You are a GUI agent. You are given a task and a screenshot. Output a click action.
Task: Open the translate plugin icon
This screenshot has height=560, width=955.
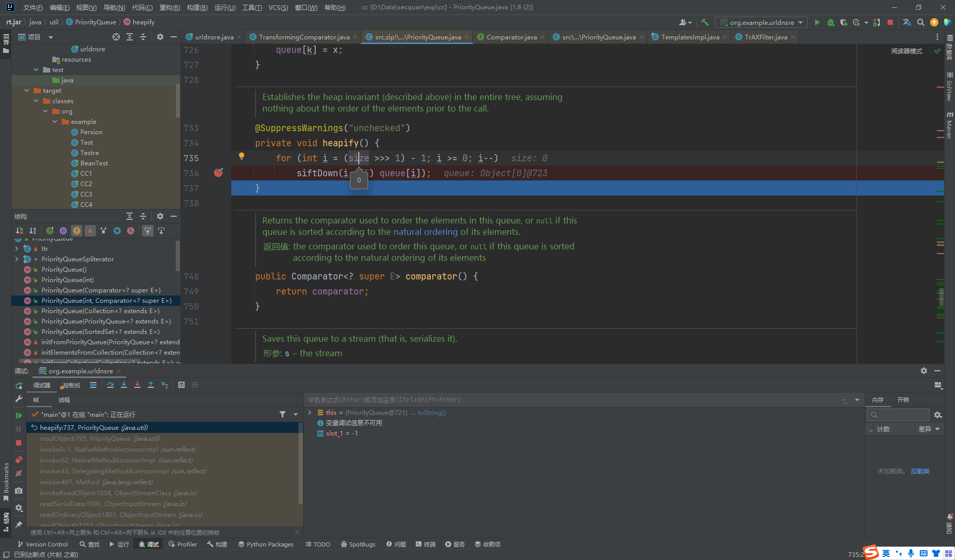pos(907,22)
